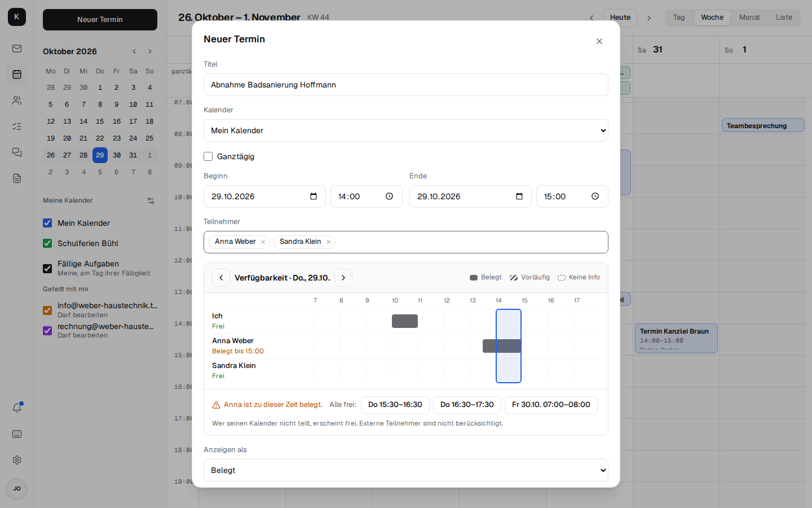Toggle the Mein Kalender checkbox
The height and width of the screenshot is (508, 812).
47,223
